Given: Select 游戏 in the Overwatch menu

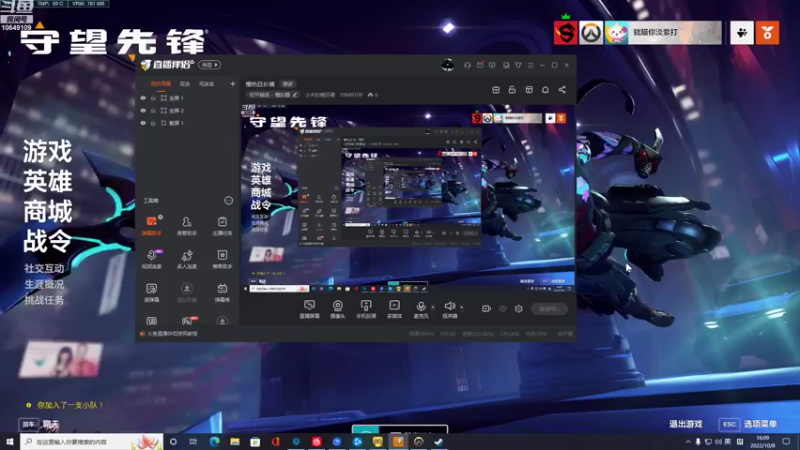Looking at the screenshot, I should click(47, 152).
